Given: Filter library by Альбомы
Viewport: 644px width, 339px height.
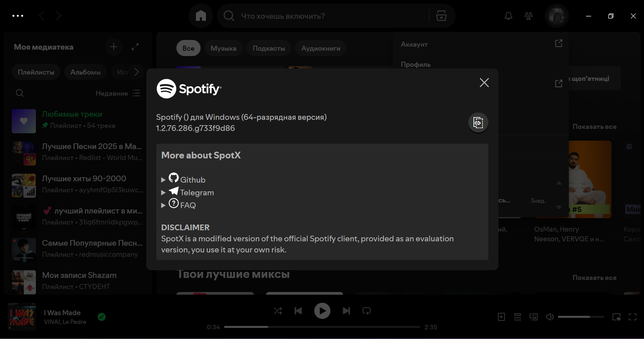Looking at the screenshot, I should pyautogui.click(x=86, y=72).
